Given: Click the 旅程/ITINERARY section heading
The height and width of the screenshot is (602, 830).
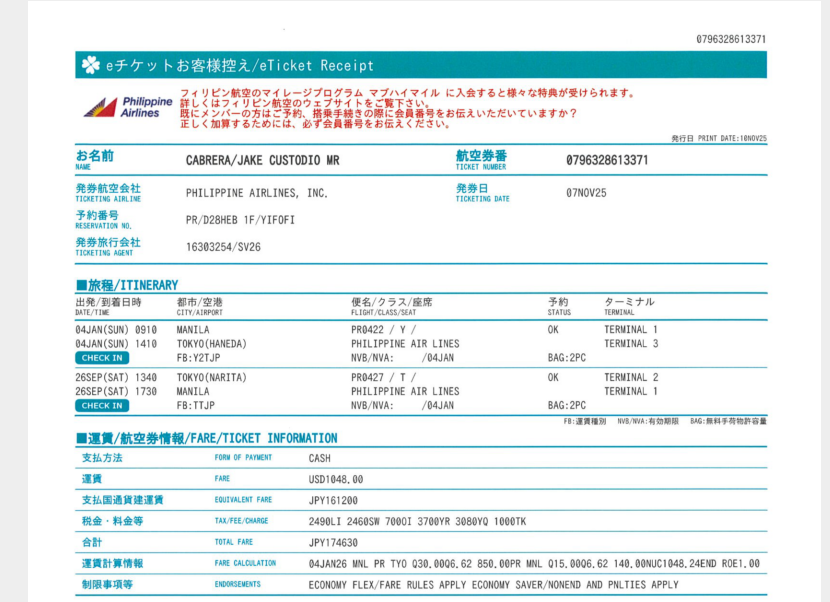Looking at the screenshot, I should 127,285.
